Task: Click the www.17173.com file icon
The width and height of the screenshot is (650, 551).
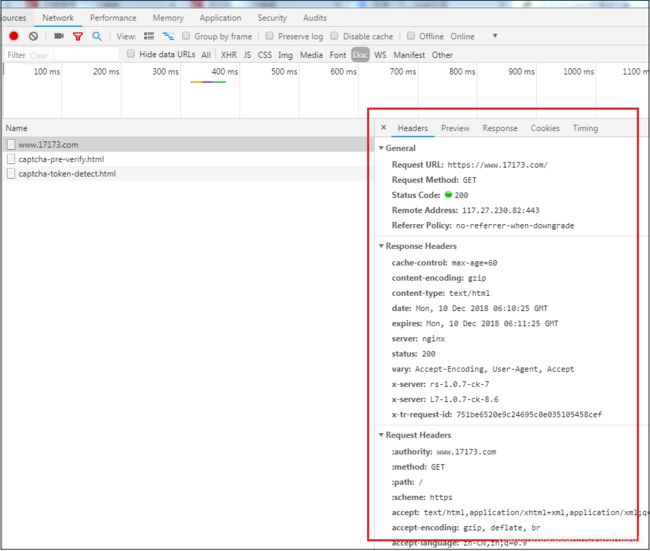Action: pos(11,144)
